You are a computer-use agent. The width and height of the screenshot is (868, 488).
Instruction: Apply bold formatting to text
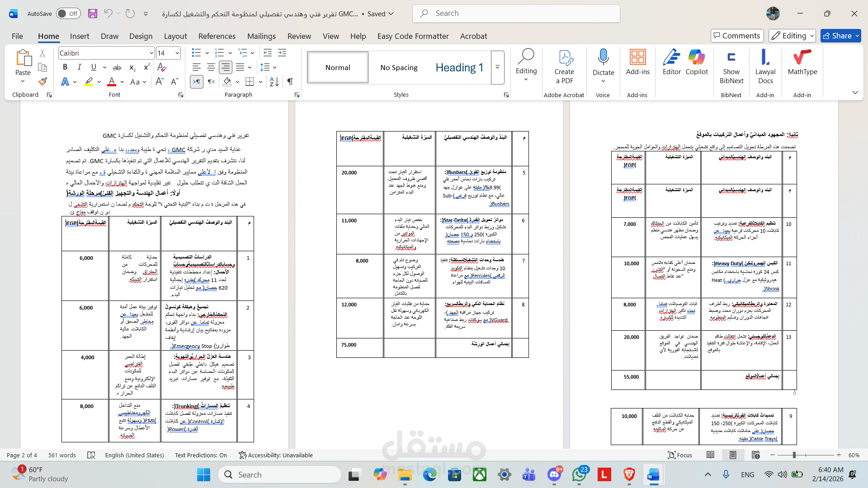[65, 67]
